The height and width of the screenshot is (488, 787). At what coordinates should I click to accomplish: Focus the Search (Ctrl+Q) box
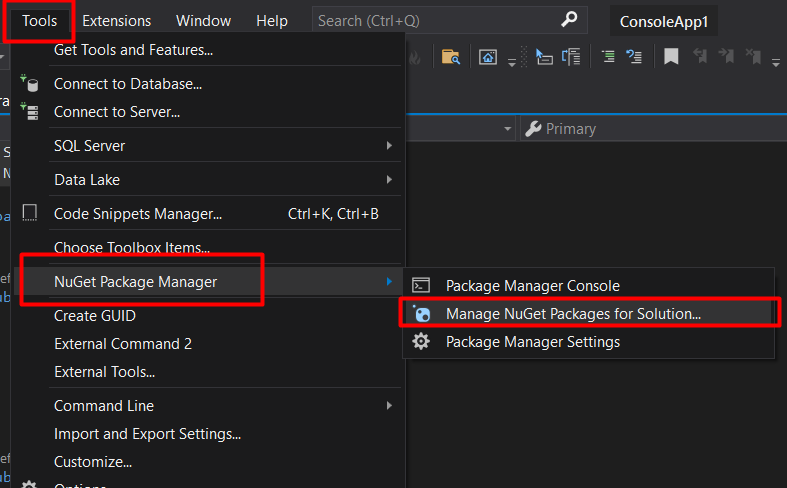(x=449, y=21)
